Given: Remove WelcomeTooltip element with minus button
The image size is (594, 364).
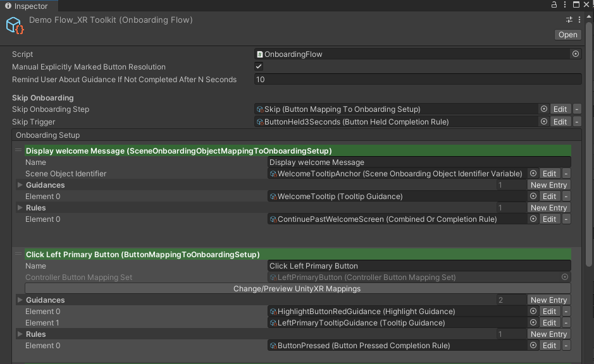Looking at the screenshot, I should (566, 196).
